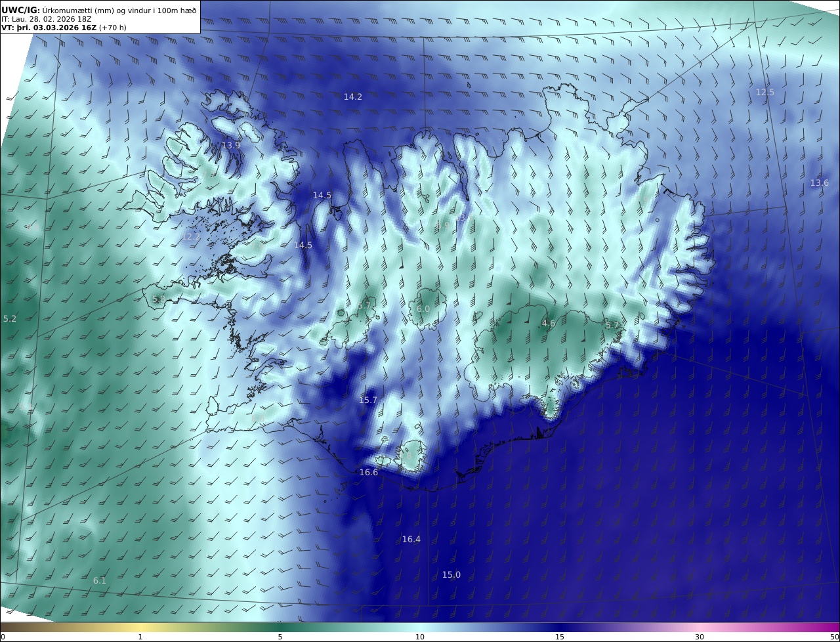The height and width of the screenshot is (642, 840).
Task: Select the 13.9 value over the Westfjords
Action: coord(231,145)
